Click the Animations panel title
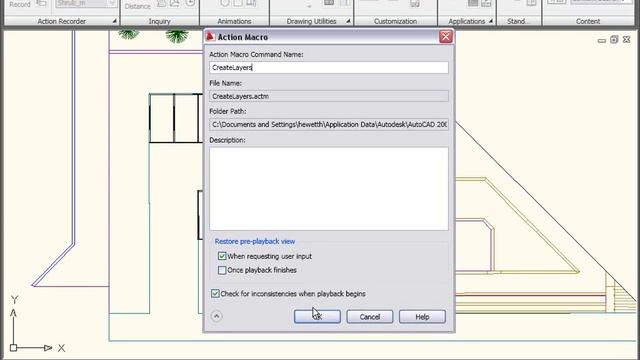This screenshot has width=640, height=360. [x=234, y=21]
